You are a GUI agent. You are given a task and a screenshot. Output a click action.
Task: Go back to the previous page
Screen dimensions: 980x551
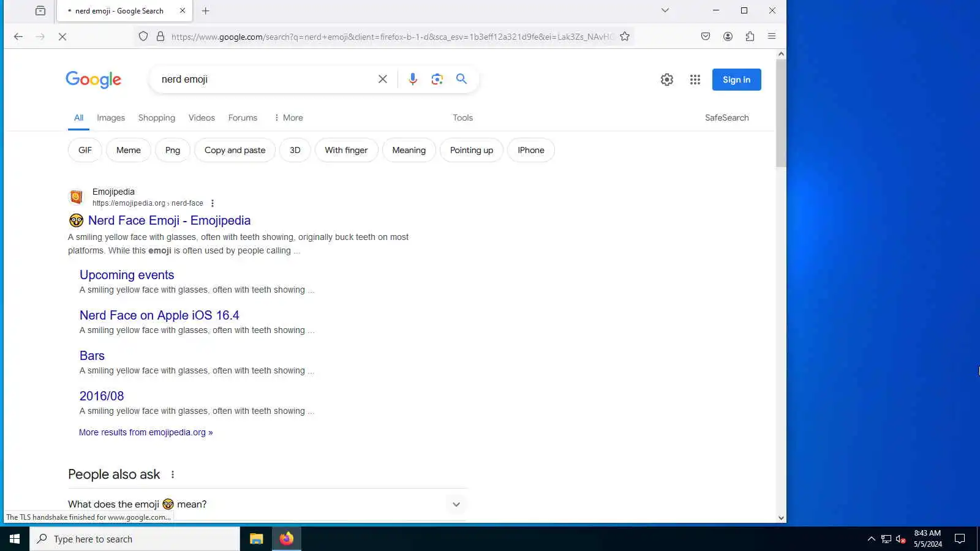[18, 37]
